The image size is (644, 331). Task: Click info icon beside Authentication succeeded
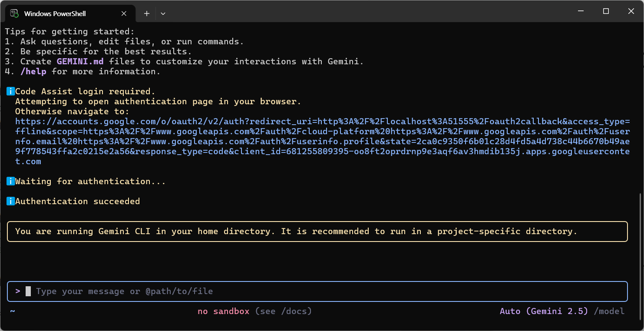[x=10, y=202]
